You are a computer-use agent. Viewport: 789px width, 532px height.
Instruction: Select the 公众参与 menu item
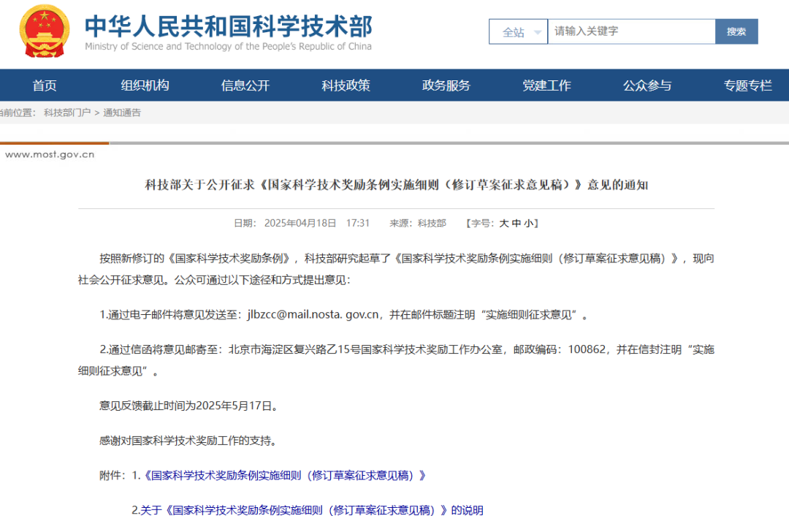tap(647, 85)
